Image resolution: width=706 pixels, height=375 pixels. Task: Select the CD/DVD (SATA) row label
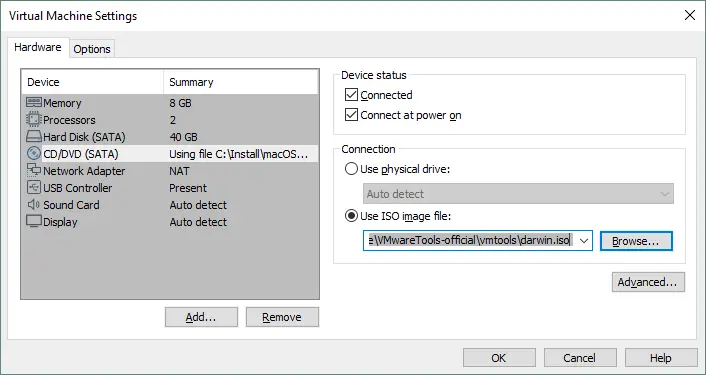tap(81, 154)
